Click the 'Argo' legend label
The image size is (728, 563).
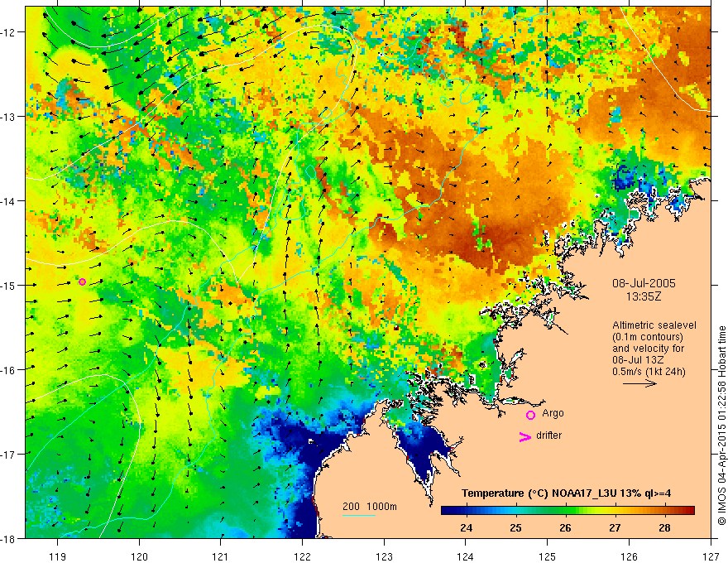pyautogui.click(x=553, y=413)
